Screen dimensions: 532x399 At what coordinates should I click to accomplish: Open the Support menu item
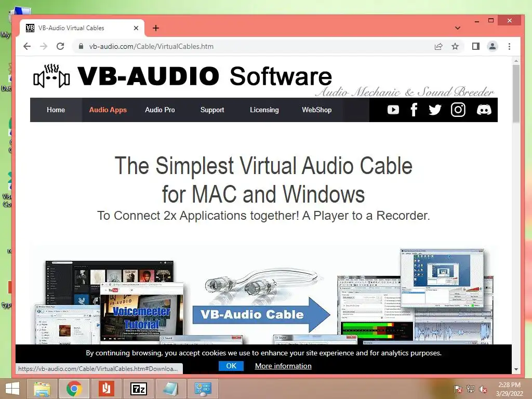(x=212, y=110)
